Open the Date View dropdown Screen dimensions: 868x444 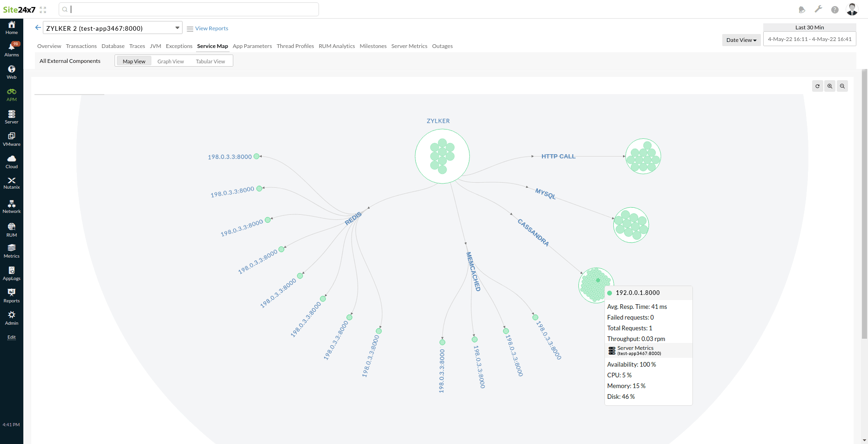(741, 40)
